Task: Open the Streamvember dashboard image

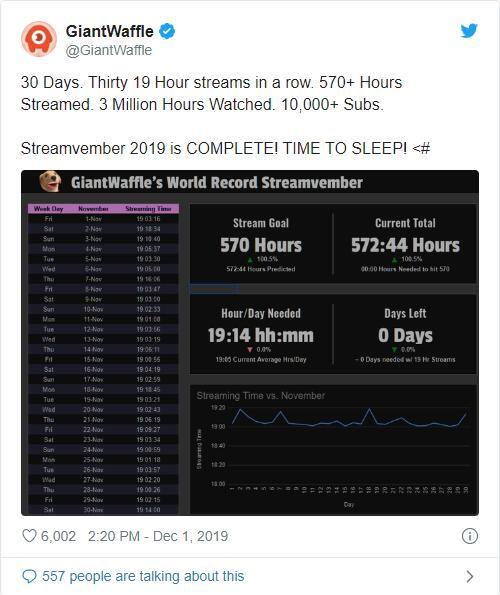Action: click(250, 343)
